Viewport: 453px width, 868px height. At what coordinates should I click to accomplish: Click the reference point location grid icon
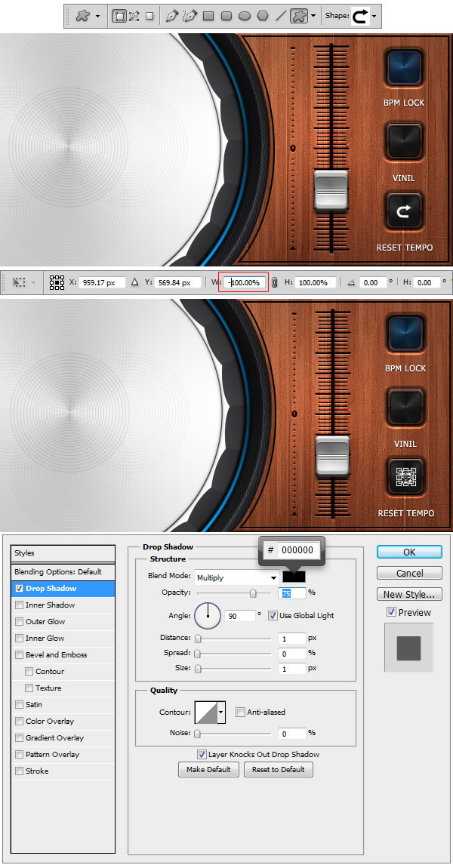57,282
